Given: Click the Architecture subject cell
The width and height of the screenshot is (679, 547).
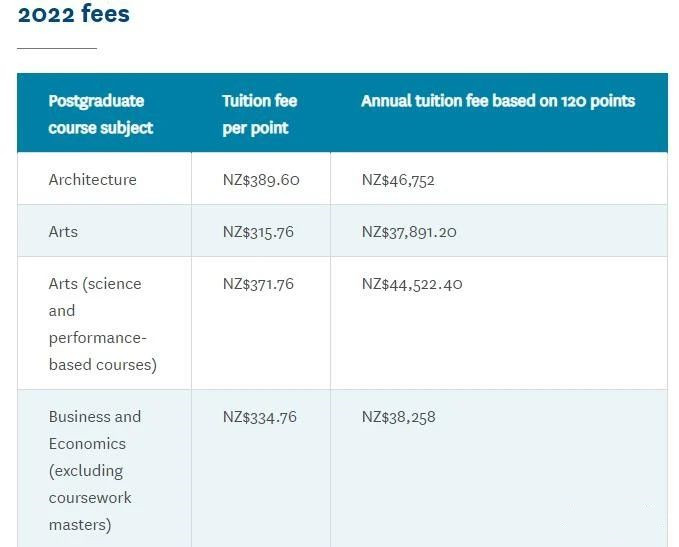Looking at the screenshot, I should point(92,180).
